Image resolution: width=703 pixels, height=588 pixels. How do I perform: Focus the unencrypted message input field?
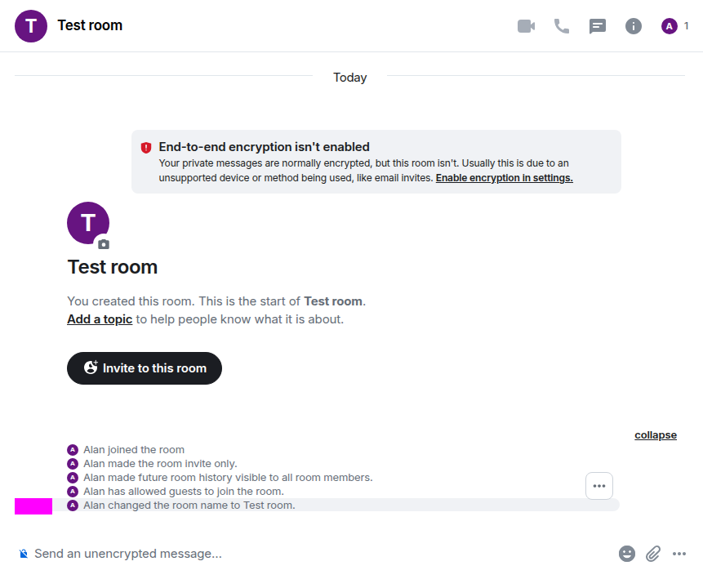point(318,554)
